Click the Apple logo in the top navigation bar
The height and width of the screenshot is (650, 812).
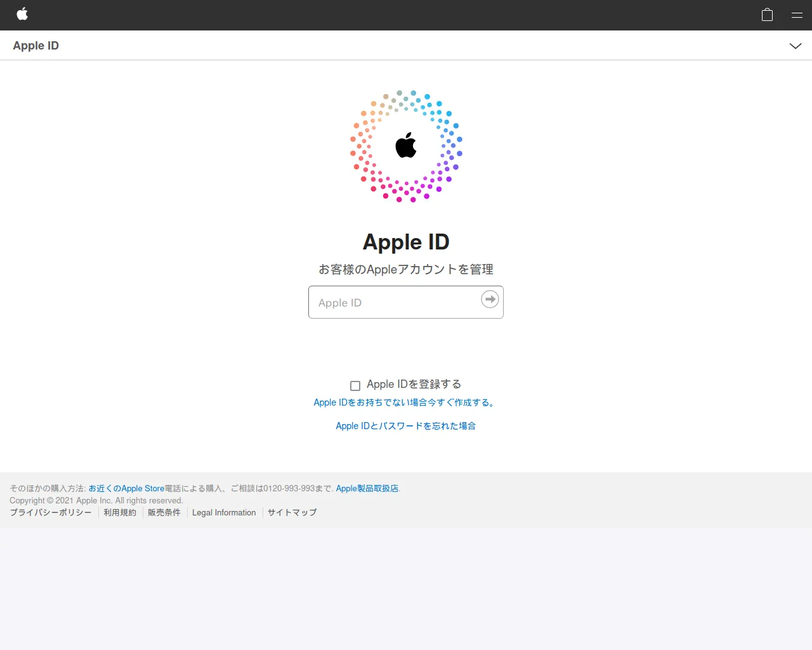point(23,15)
